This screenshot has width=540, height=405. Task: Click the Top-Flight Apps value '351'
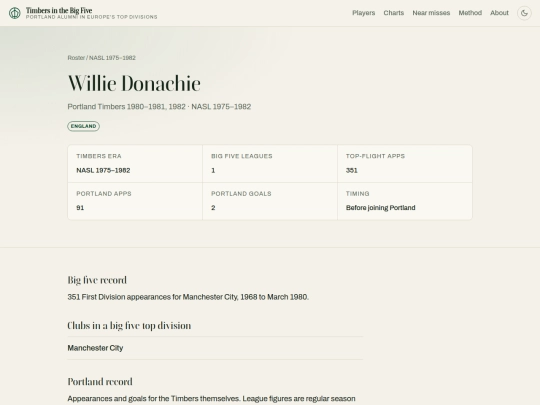coord(352,170)
